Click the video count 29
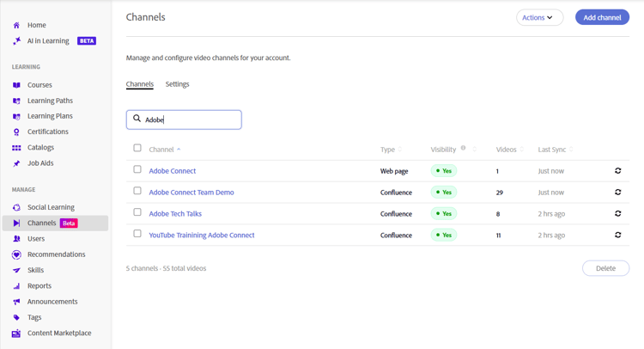The image size is (644, 349). [x=500, y=193]
